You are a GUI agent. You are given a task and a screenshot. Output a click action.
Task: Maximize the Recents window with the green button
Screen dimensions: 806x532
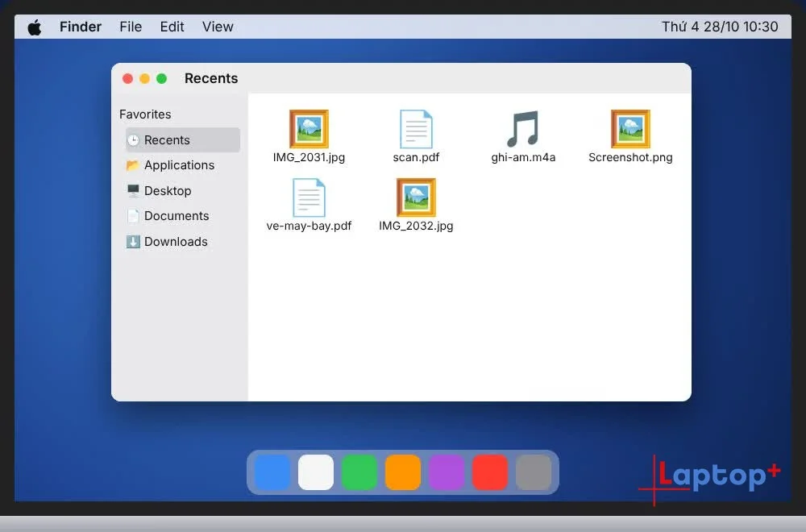[161, 79]
